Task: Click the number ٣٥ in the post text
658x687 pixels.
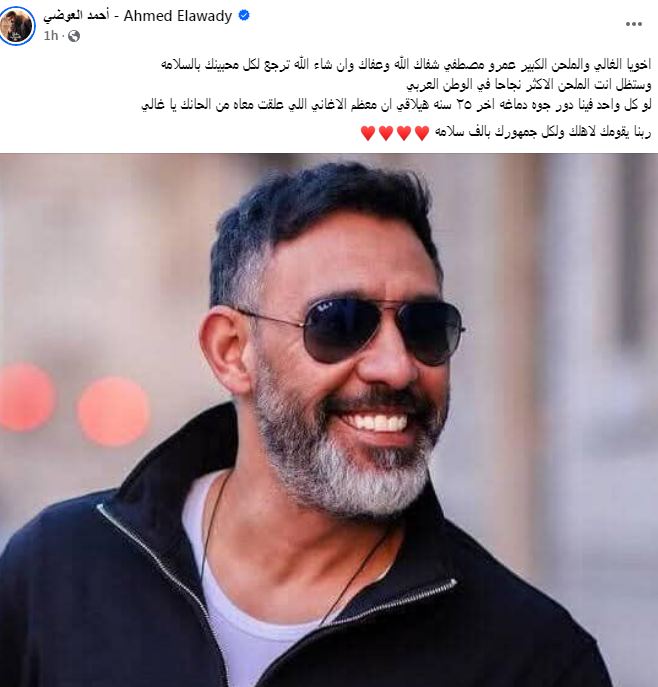Action: tap(461, 105)
